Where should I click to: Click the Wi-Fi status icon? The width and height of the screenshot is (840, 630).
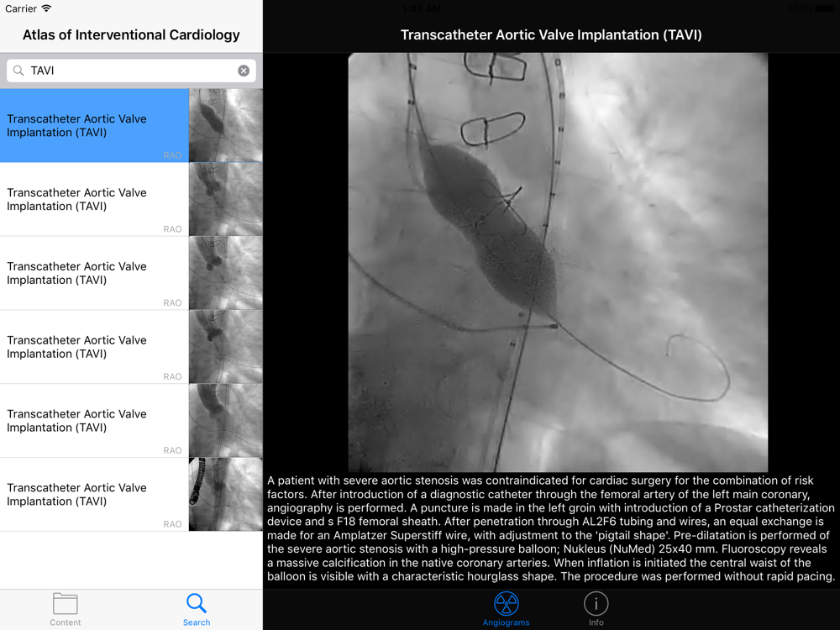[46, 8]
